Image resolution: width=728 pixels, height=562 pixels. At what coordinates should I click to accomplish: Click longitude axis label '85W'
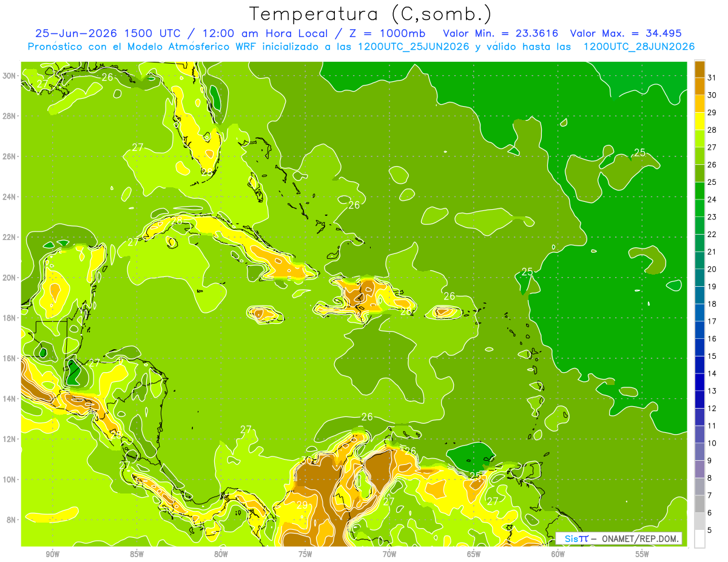tap(136, 554)
